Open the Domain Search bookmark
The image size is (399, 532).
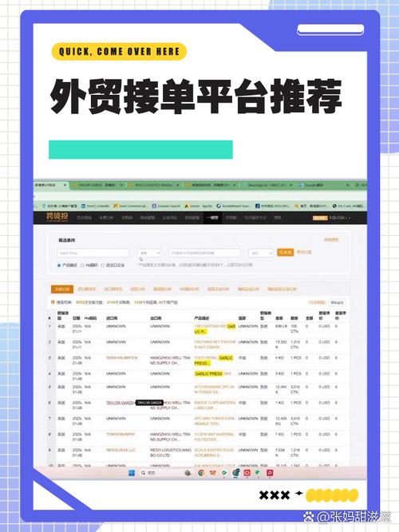pyautogui.click(x=166, y=206)
